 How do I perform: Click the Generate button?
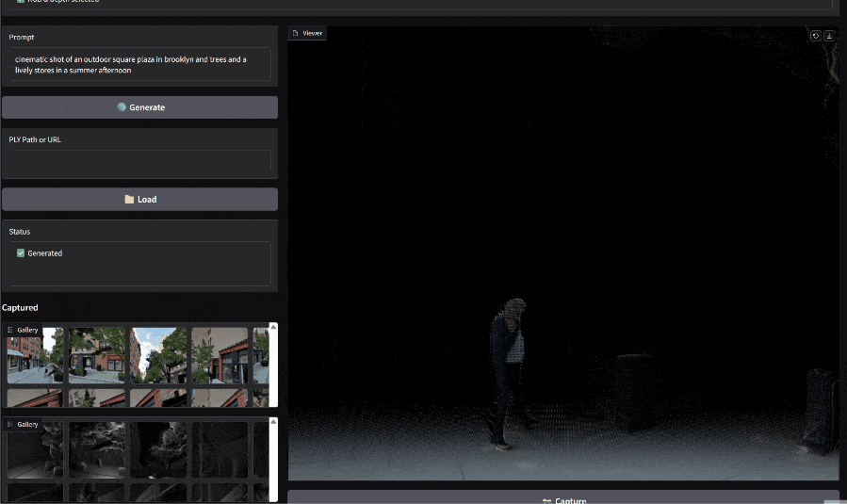coord(139,107)
